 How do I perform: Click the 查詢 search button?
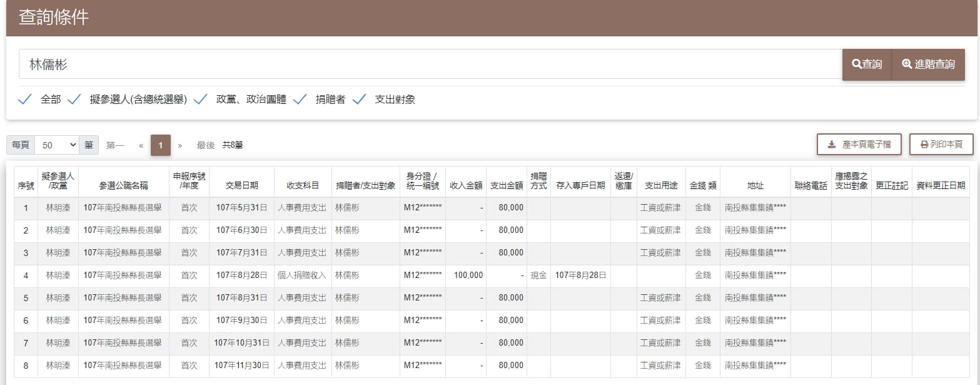[867, 64]
